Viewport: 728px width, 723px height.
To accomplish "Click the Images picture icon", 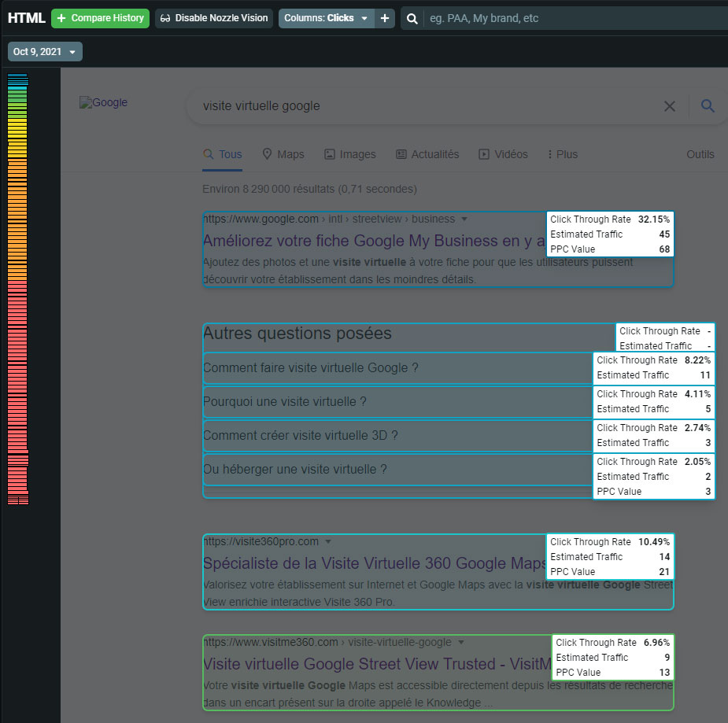I will (329, 154).
